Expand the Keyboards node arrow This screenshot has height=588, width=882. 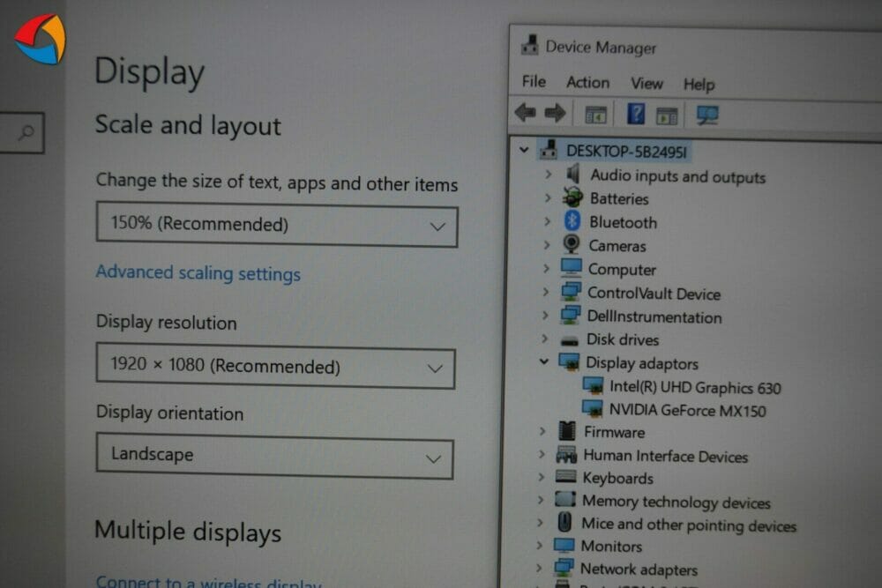(542, 477)
